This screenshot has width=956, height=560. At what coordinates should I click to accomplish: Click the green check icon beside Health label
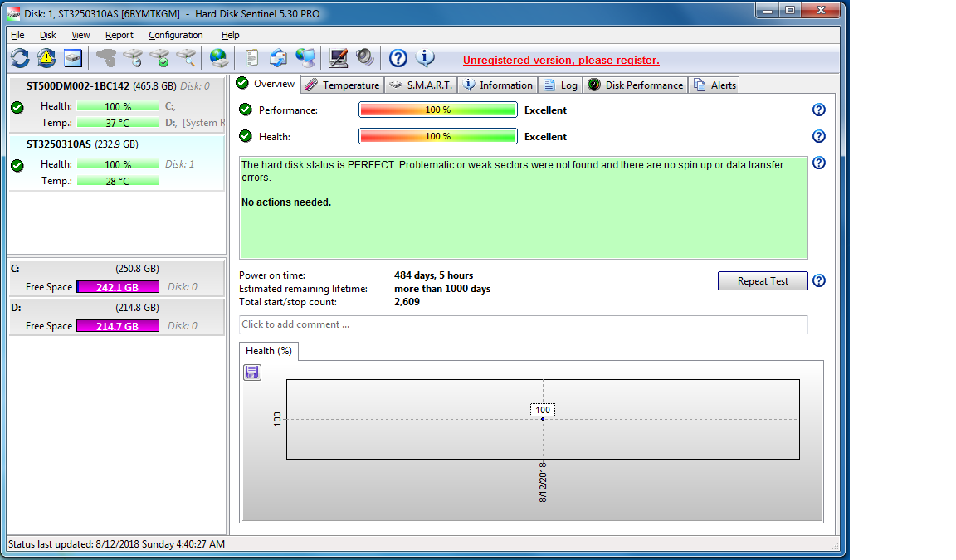click(246, 136)
